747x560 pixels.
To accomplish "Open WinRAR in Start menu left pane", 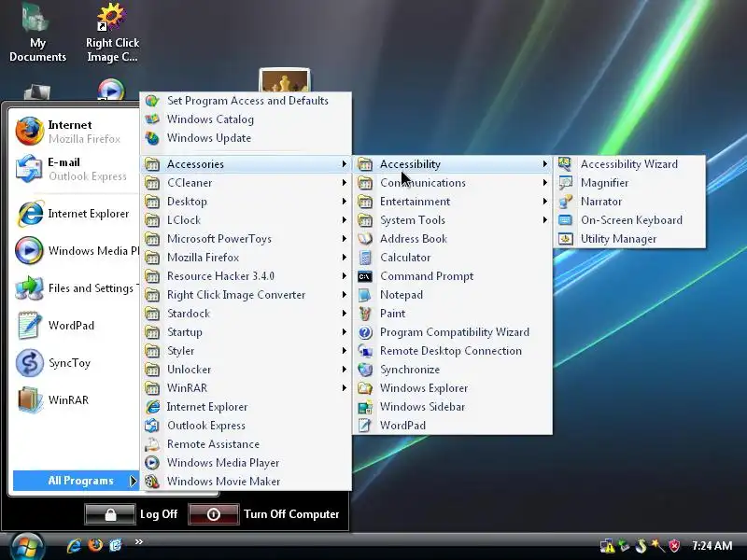I will pos(76,400).
